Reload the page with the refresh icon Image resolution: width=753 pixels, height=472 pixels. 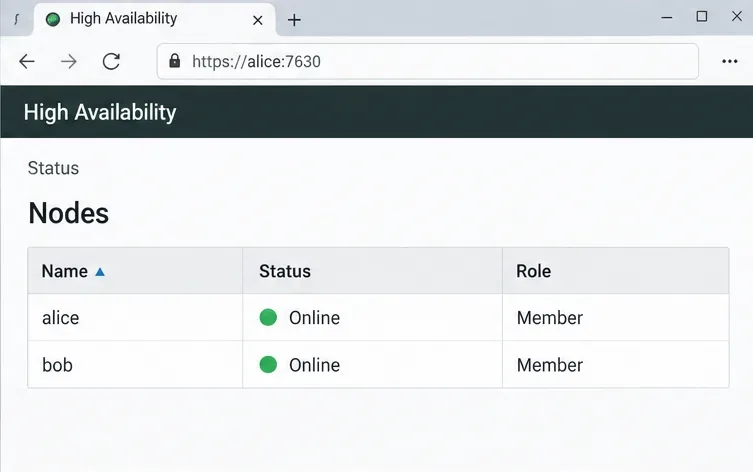[111, 61]
